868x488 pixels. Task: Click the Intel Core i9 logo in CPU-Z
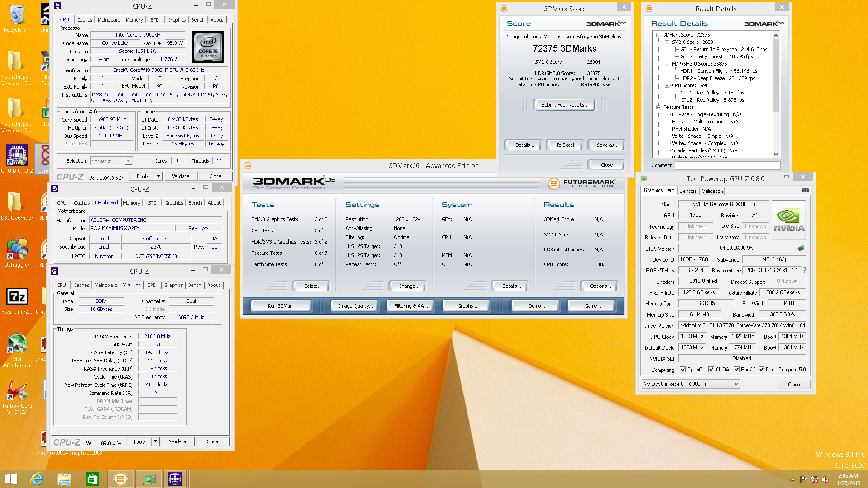(x=208, y=47)
